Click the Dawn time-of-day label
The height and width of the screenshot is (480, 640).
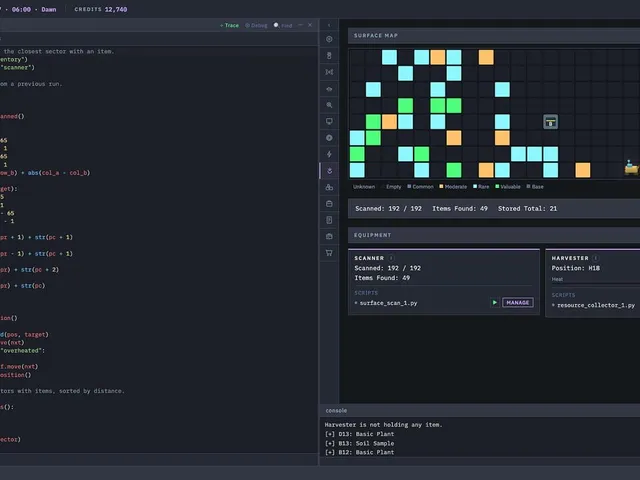(x=49, y=9)
